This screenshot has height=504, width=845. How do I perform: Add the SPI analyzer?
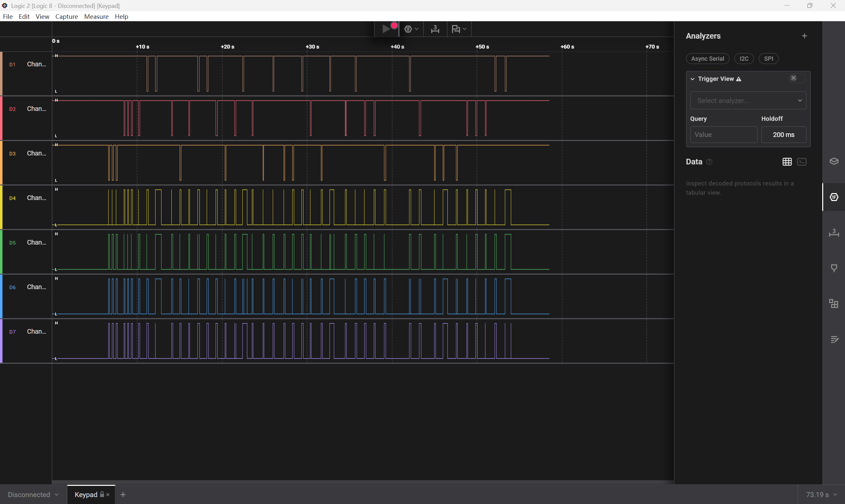[768, 59]
